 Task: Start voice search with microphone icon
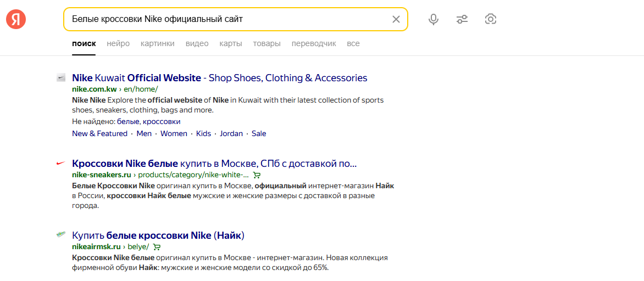tap(434, 19)
